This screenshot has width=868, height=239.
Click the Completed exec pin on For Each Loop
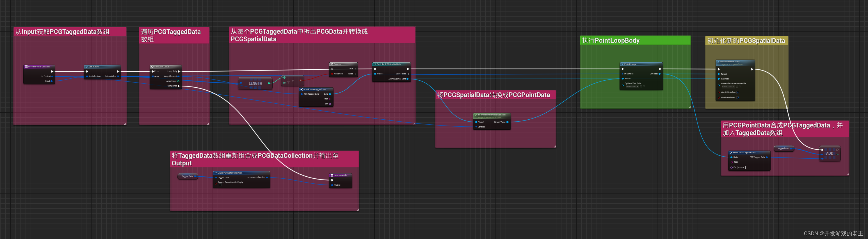click(x=179, y=86)
